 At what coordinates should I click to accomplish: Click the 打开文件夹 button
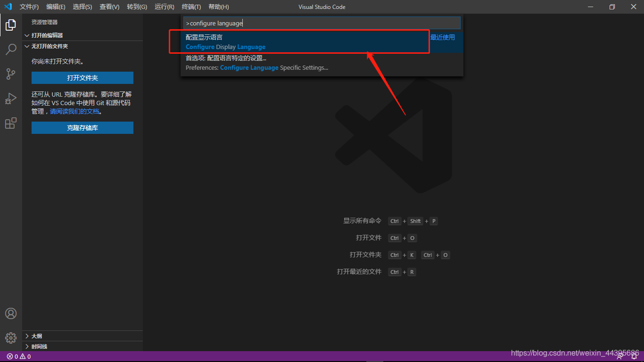point(83,78)
